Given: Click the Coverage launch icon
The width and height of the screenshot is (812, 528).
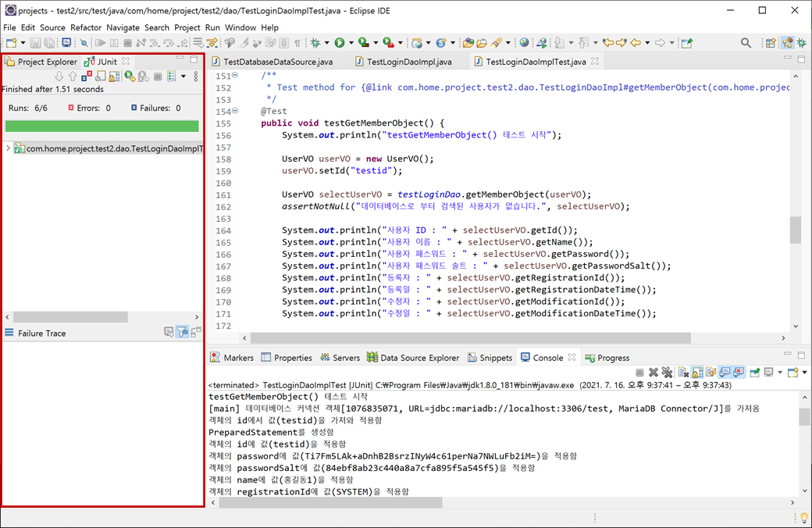Looking at the screenshot, I should coord(364,43).
